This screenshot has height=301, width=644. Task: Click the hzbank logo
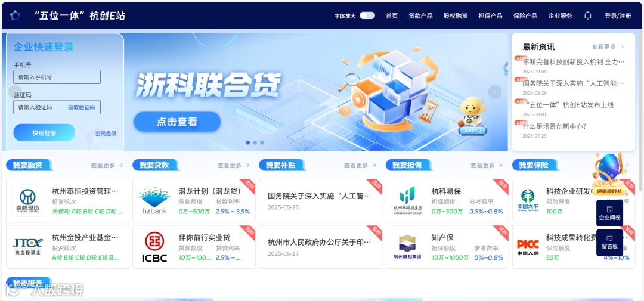tap(154, 201)
